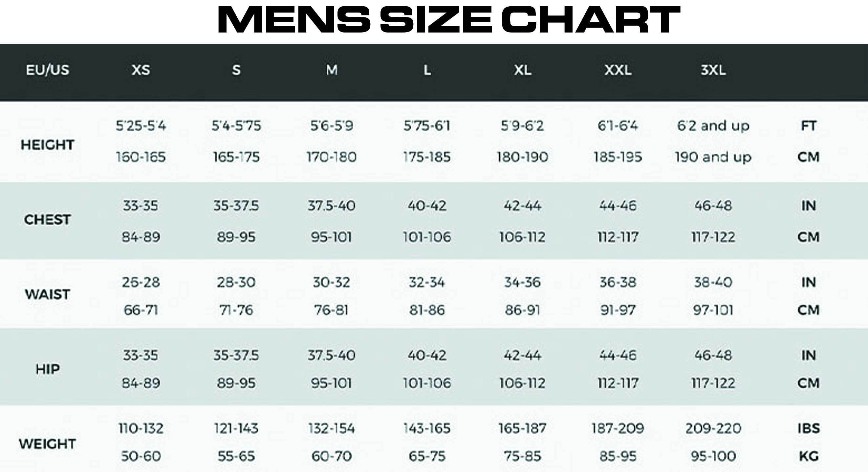
Task: Click the FT unit label
Action: click(x=808, y=126)
